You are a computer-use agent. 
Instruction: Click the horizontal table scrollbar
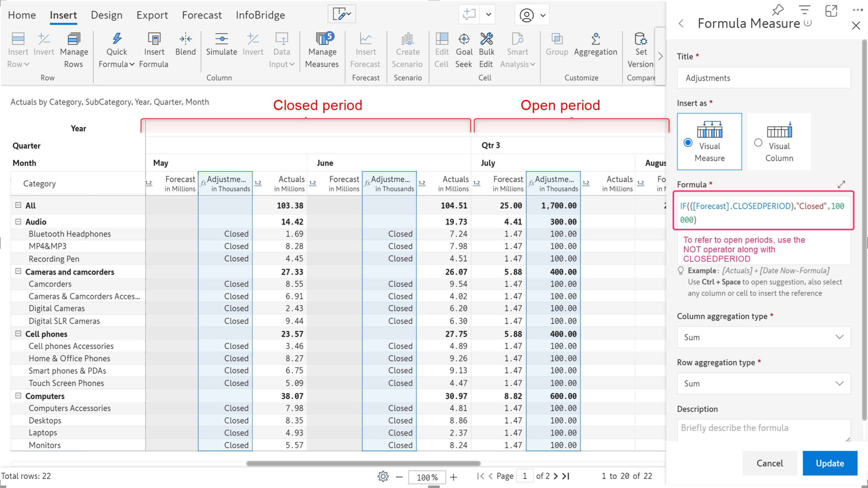click(x=363, y=464)
